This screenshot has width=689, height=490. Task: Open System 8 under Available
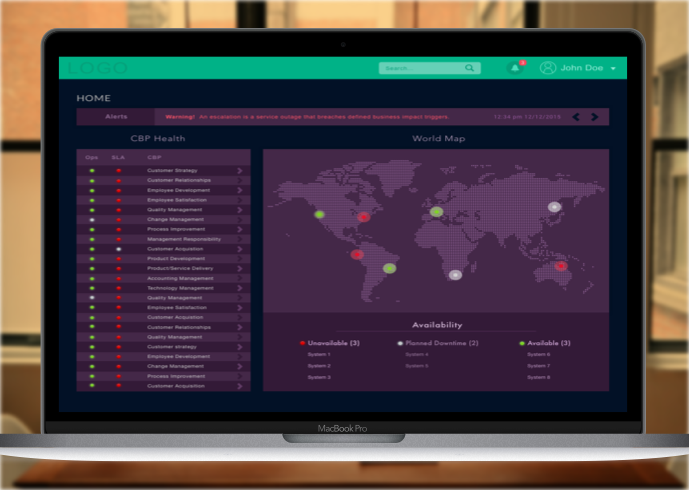point(539,377)
